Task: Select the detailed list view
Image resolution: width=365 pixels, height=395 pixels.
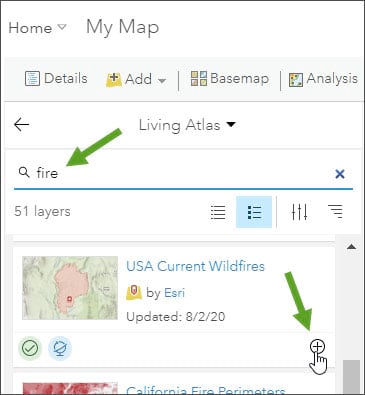Action: tap(254, 212)
